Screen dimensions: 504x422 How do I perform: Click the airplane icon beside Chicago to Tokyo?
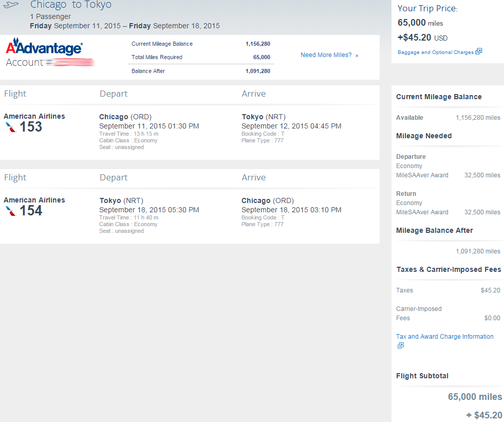(x=11, y=5)
